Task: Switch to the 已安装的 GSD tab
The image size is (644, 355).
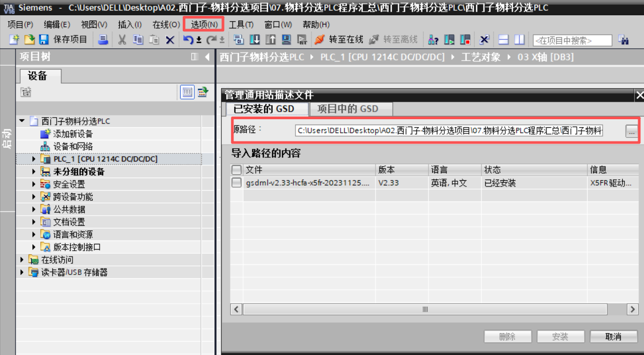Action: tap(267, 109)
